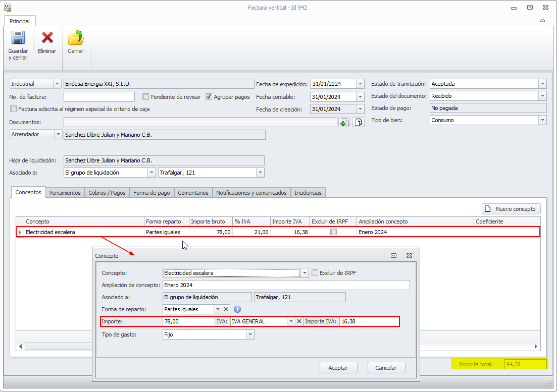Switch to the Vencimientos tab
The width and height of the screenshot is (557, 392).
click(65, 193)
